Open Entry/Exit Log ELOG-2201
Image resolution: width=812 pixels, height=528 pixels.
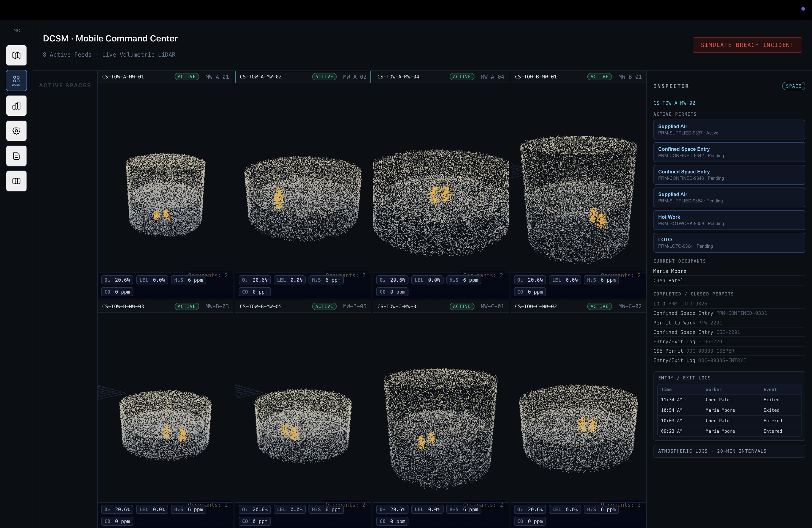[x=729, y=341]
